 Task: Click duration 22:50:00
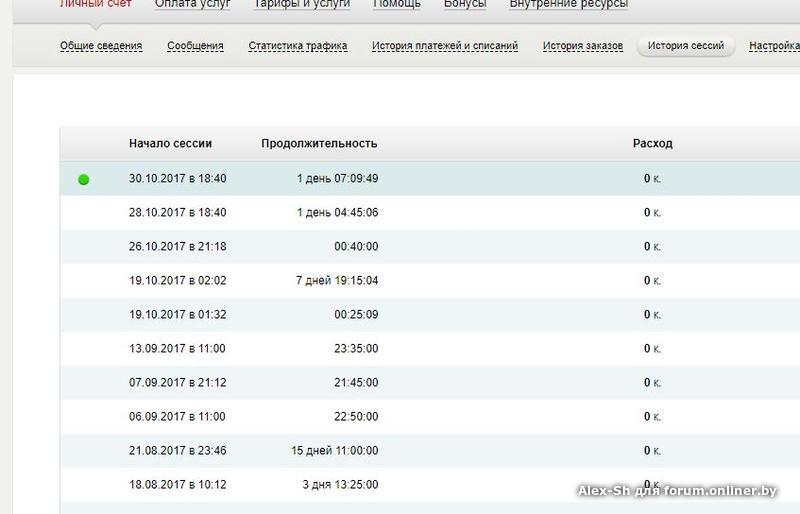(357, 417)
